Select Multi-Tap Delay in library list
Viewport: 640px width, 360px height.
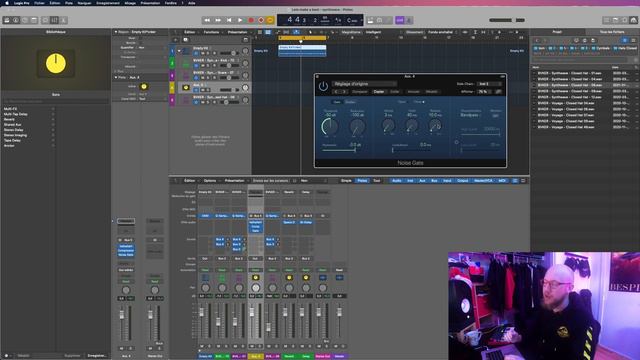pyautogui.click(x=16, y=114)
